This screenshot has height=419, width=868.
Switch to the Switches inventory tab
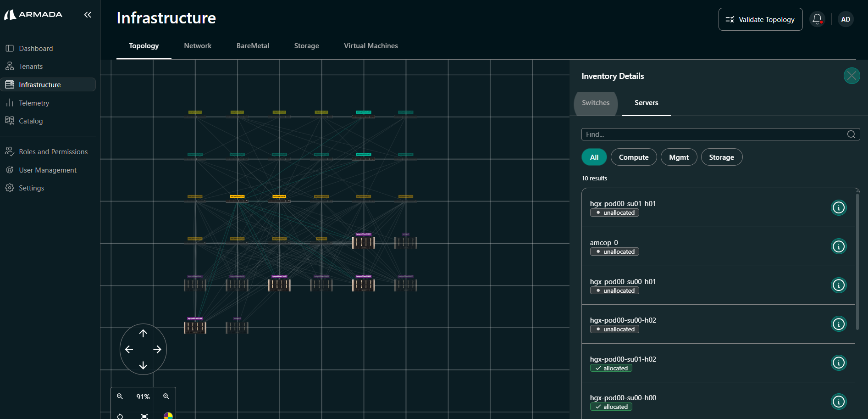[x=596, y=103]
